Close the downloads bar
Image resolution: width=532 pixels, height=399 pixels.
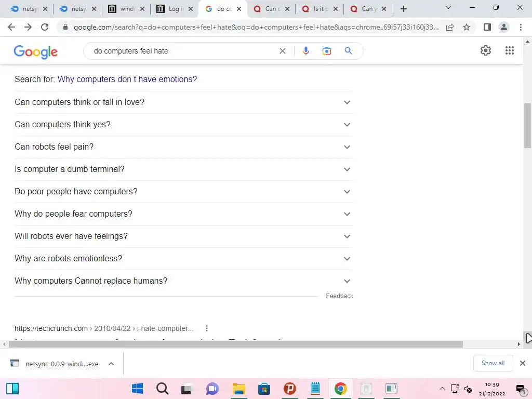[523, 363]
